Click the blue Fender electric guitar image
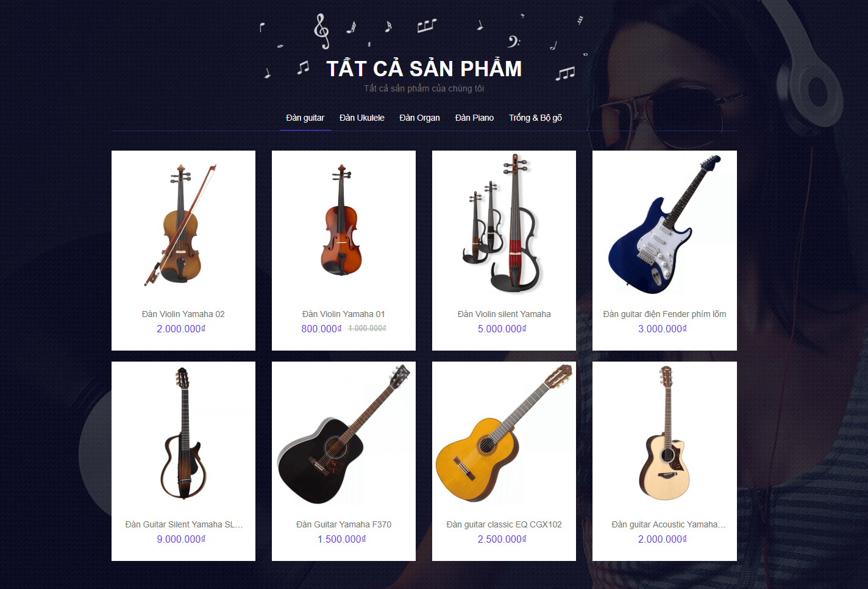Viewport: 868px width, 589px height. click(664, 223)
